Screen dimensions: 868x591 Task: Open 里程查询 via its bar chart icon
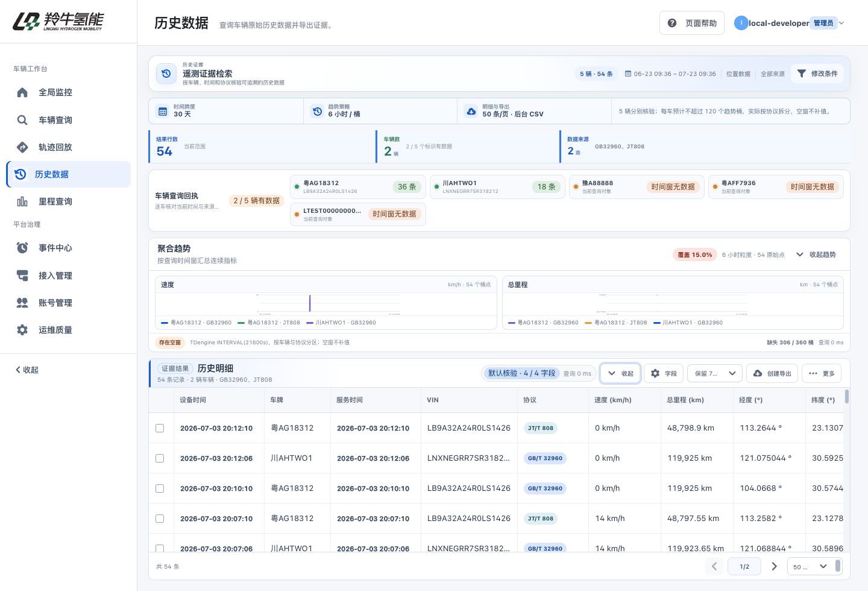22,201
